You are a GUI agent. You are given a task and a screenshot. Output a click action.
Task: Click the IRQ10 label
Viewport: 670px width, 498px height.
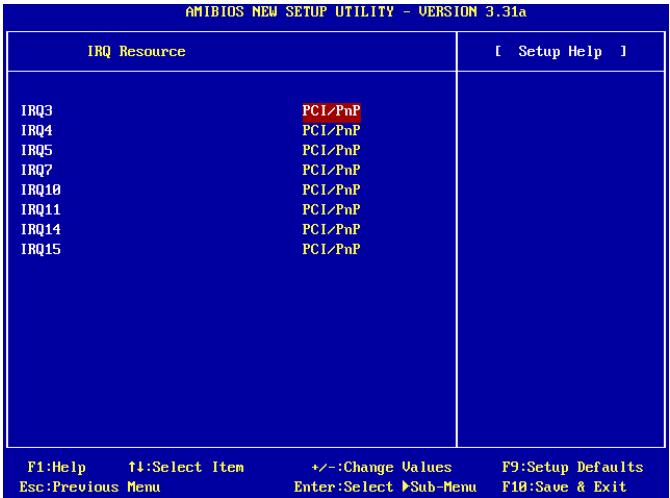point(41,190)
